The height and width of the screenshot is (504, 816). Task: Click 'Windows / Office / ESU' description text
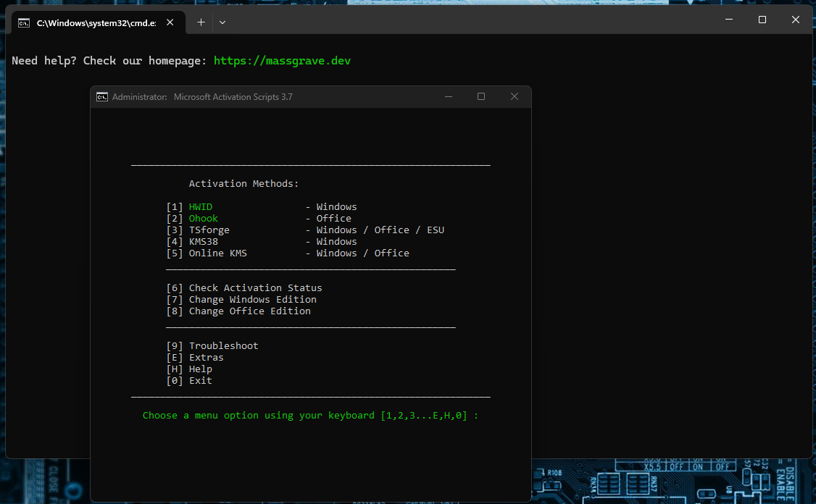click(380, 230)
